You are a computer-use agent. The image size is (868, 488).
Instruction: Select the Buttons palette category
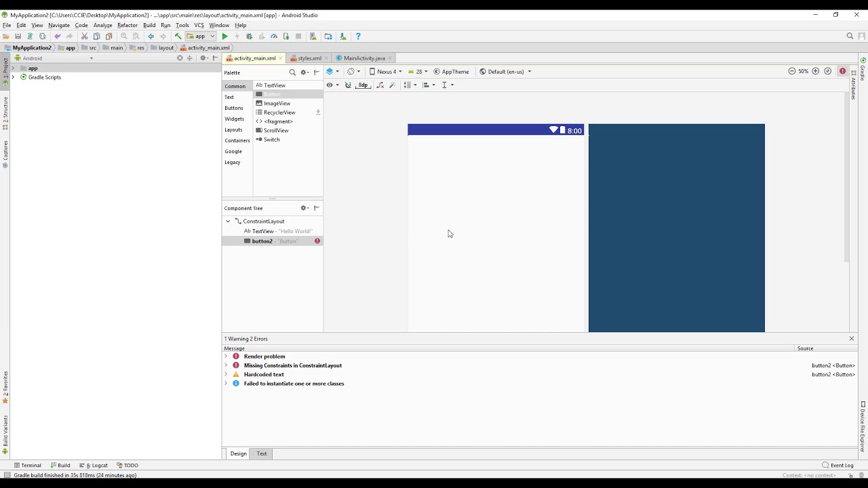[234, 108]
